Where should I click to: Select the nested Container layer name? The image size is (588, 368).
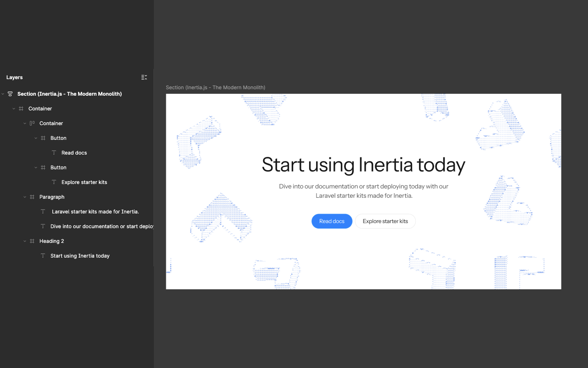[51, 123]
